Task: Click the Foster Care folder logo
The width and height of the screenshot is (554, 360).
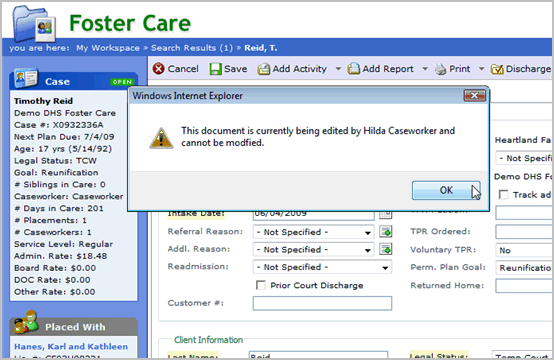Action: click(x=34, y=24)
